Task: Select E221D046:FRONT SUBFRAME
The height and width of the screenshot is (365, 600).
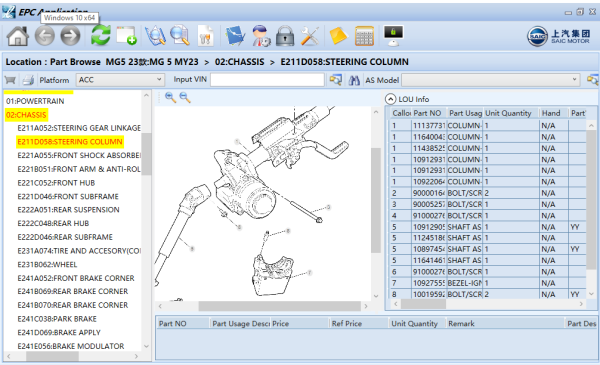Action: [x=68, y=196]
